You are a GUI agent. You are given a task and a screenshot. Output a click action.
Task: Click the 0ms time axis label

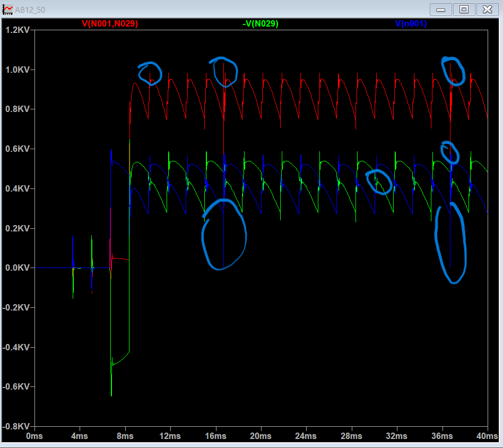pos(34,436)
